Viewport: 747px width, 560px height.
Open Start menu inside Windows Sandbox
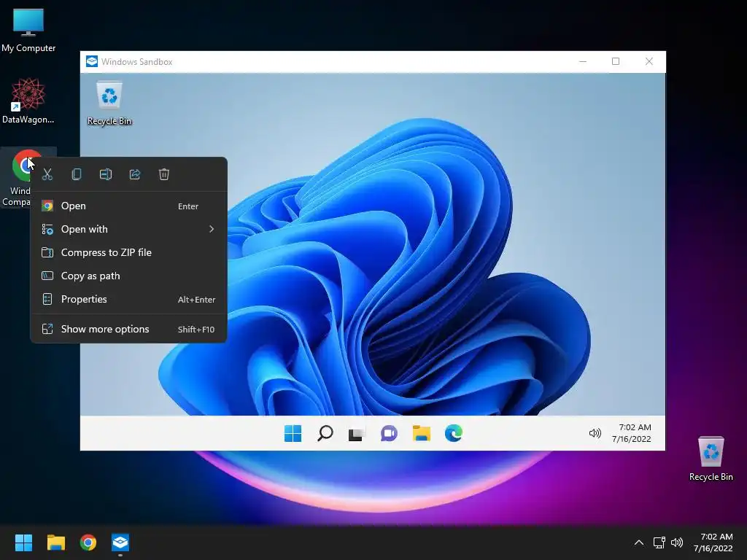pyautogui.click(x=293, y=433)
